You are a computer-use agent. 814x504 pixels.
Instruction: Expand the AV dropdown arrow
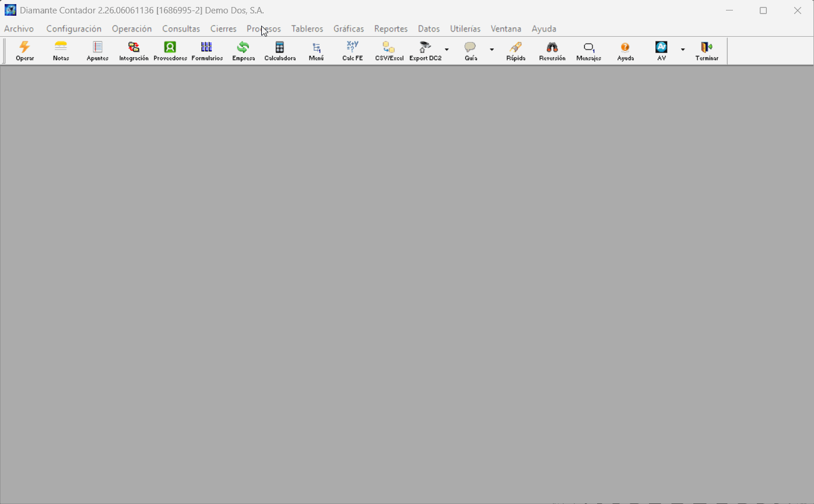pos(683,50)
